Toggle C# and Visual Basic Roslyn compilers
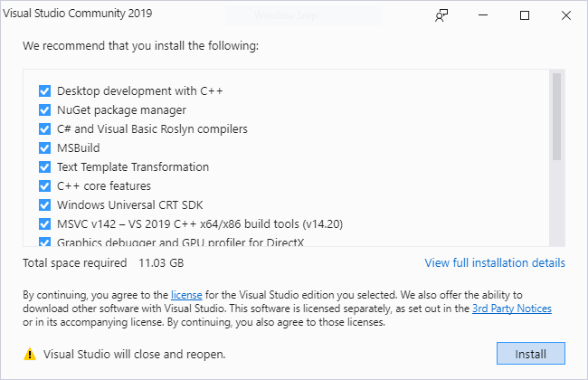The height and width of the screenshot is (380, 588). point(44,129)
